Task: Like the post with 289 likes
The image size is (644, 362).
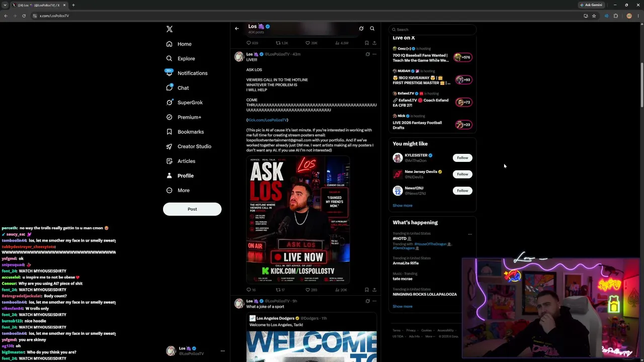Action: click(x=311, y=290)
